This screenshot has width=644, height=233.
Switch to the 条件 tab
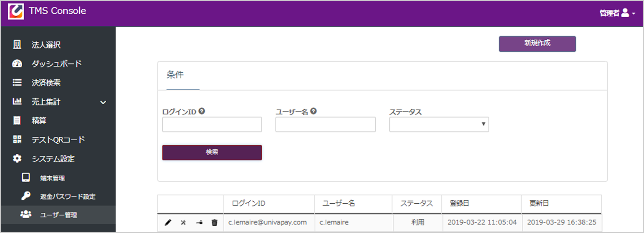click(x=175, y=75)
